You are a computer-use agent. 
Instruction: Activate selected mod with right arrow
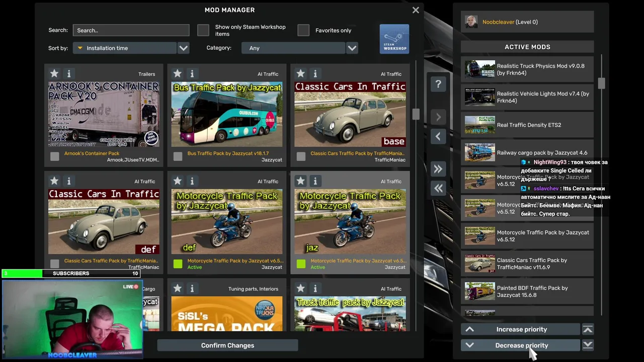438,117
